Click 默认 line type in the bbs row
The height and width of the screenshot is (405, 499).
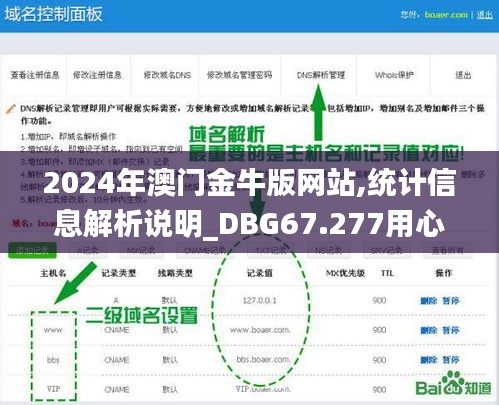[170, 360]
